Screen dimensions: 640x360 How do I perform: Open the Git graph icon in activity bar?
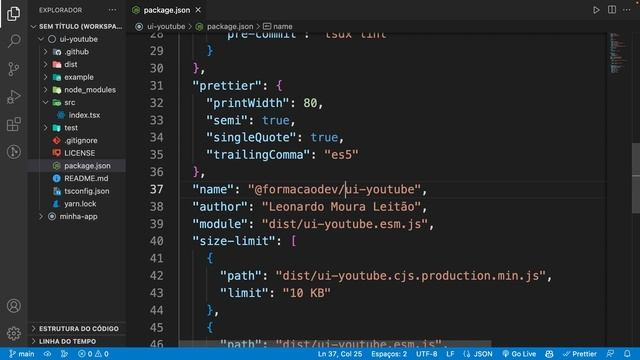(x=13, y=152)
